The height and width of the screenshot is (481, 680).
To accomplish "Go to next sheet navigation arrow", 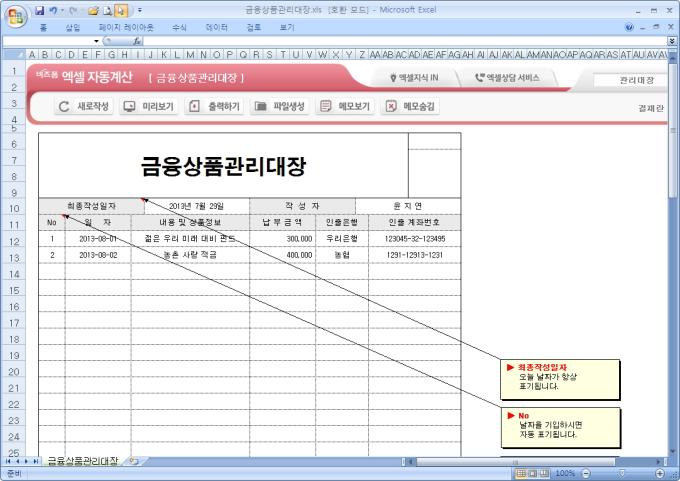I will tap(26, 461).
